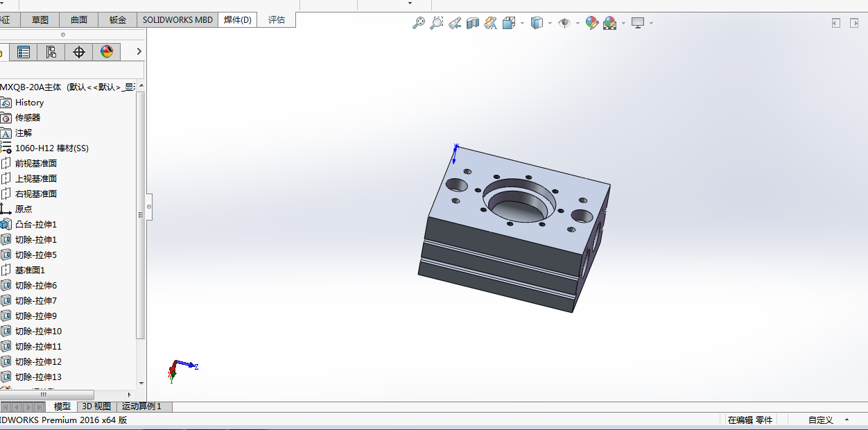The height and width of the screenshot is (430, 868).
Task: Open the Dynamic Annotation Views tool
Action: [491, 23]
